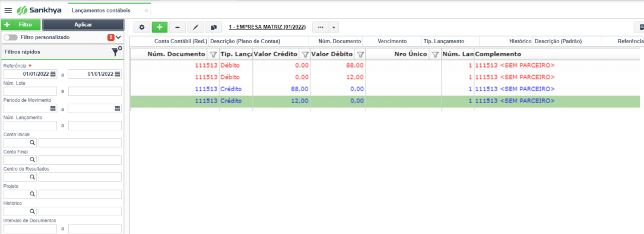Add new entry with green plus
Viewport: 644px width, 234px height.
tap(160, 27)
